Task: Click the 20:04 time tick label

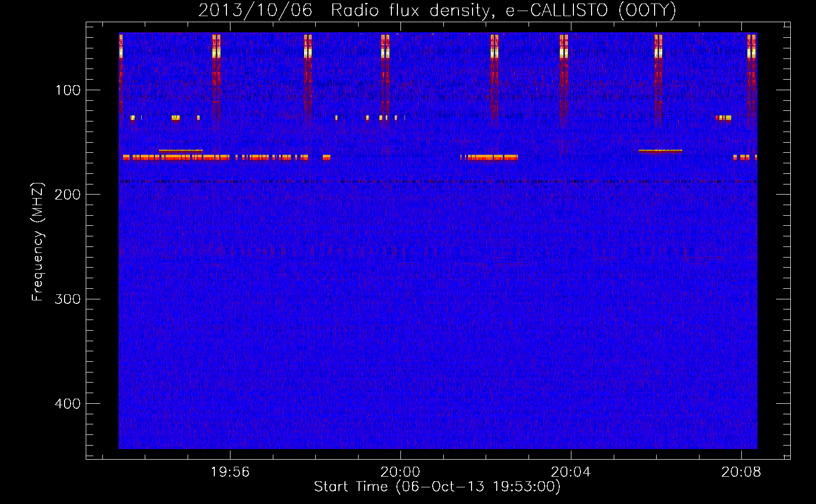Action: (571, 472)
